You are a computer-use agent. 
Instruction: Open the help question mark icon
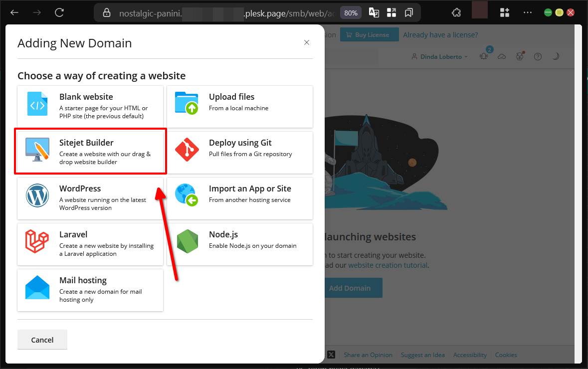[x=538, y=56]
